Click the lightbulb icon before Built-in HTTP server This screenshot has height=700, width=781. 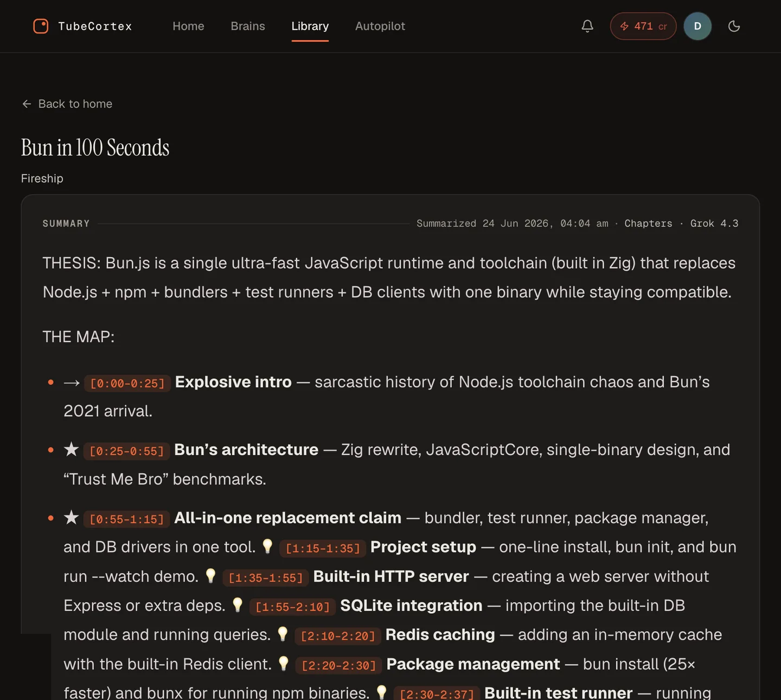pyautogui.click(x=211, y=575)
